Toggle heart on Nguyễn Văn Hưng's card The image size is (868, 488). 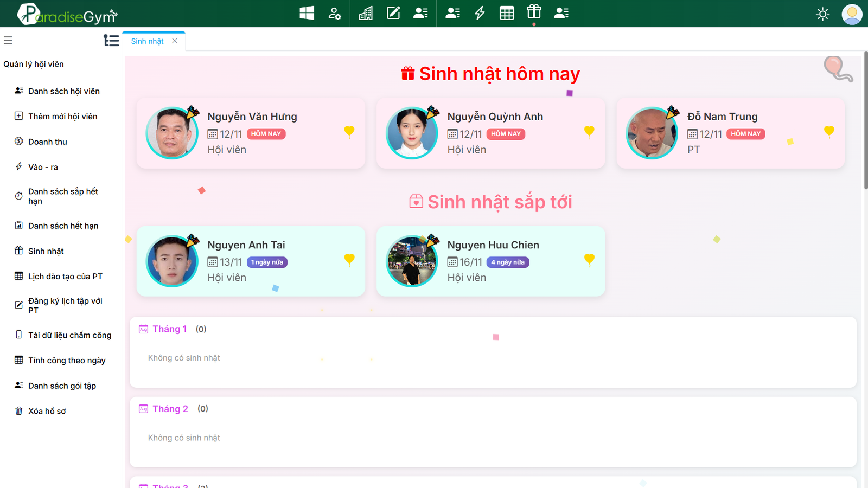pyautogui.click(x=349, y=132)
